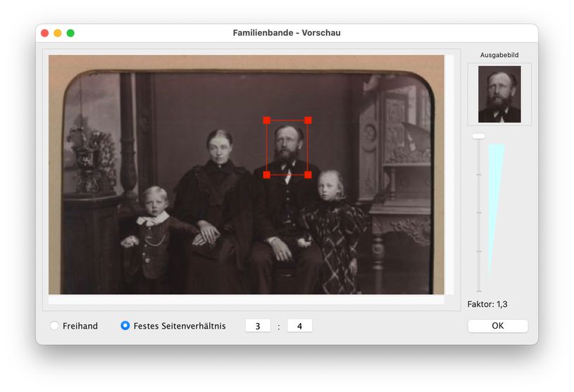Click the top-left red crop handle
Viewport: 574px width, 392px height.
tap(267, 120)
